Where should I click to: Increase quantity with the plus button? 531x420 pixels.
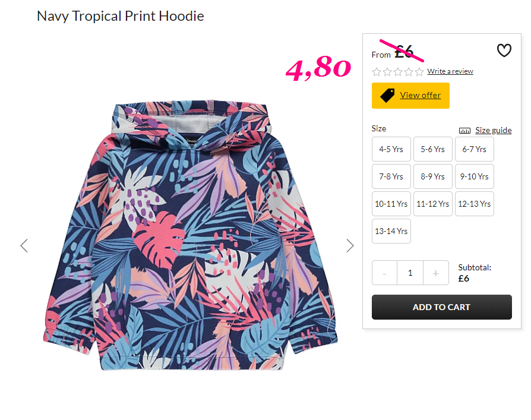(x=436, y=273)
